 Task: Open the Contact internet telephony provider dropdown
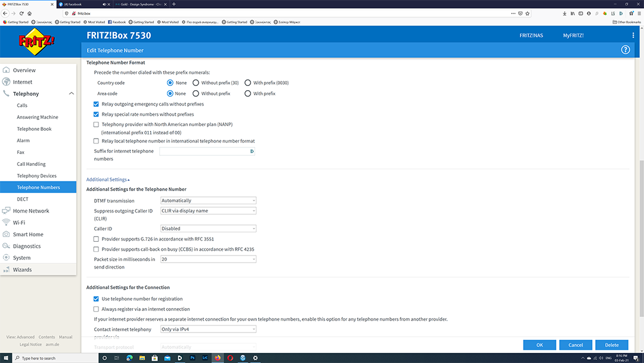pos(208,330)
